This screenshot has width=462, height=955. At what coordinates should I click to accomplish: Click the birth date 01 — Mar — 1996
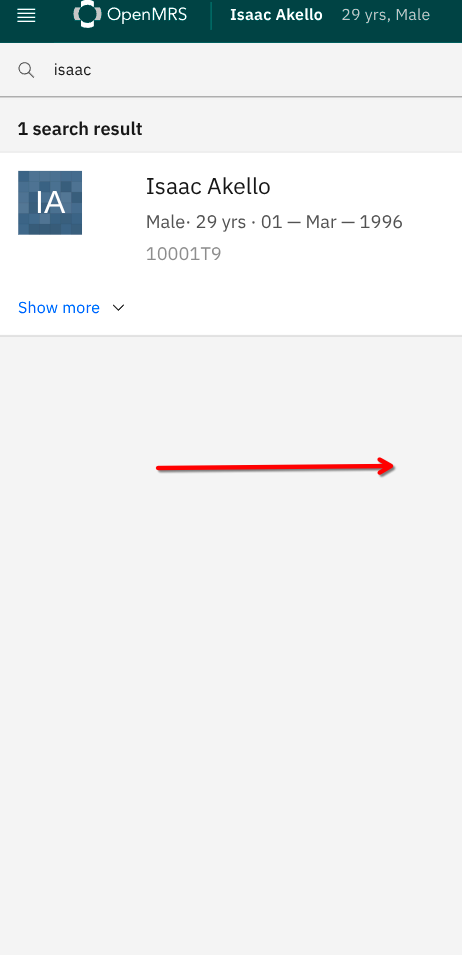332,222
